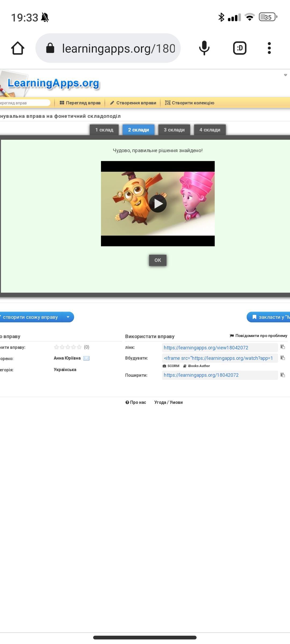Viewport: 290px width, 644px height.
Task: Open the "Про нас" footer link
Action: tap(136, 402)
